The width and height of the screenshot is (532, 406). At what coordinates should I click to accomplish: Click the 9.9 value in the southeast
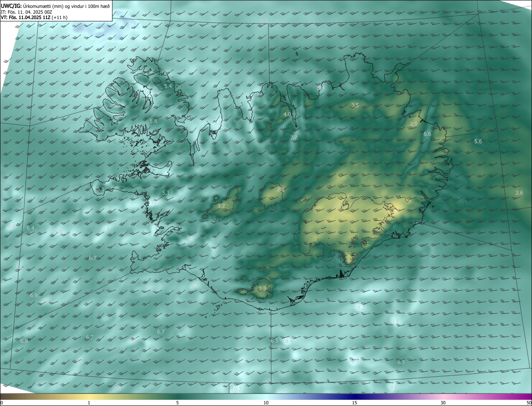click(x=395, y=321)
